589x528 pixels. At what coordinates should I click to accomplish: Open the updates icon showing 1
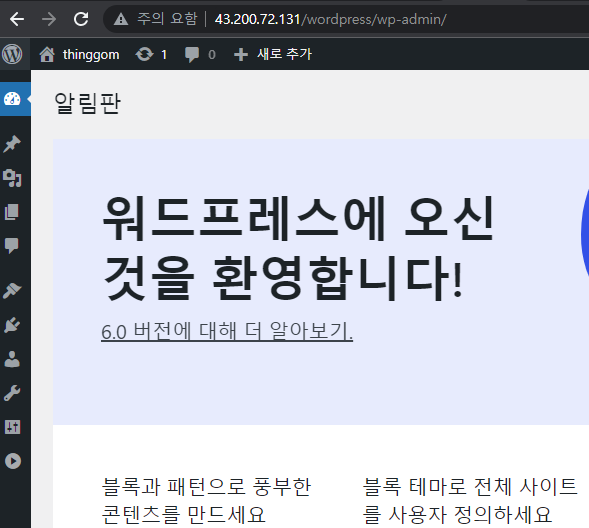click(x=151, y=54)
